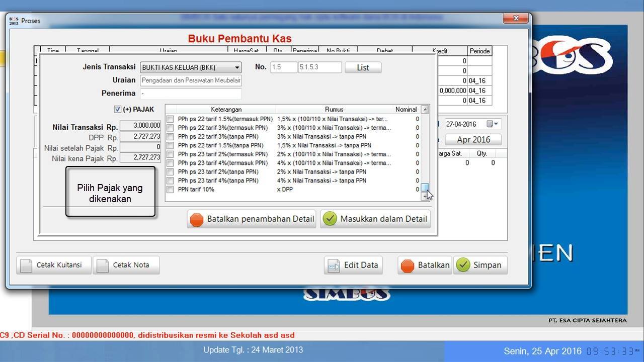Click Masukkan dalam Detail button
The image size is (644, 362).
point(375,219)
